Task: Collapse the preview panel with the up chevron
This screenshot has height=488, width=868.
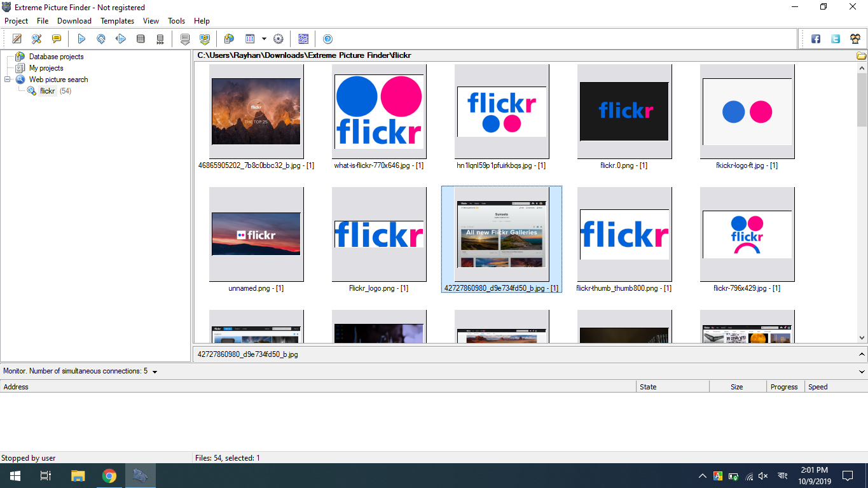Action: [862, 354]
